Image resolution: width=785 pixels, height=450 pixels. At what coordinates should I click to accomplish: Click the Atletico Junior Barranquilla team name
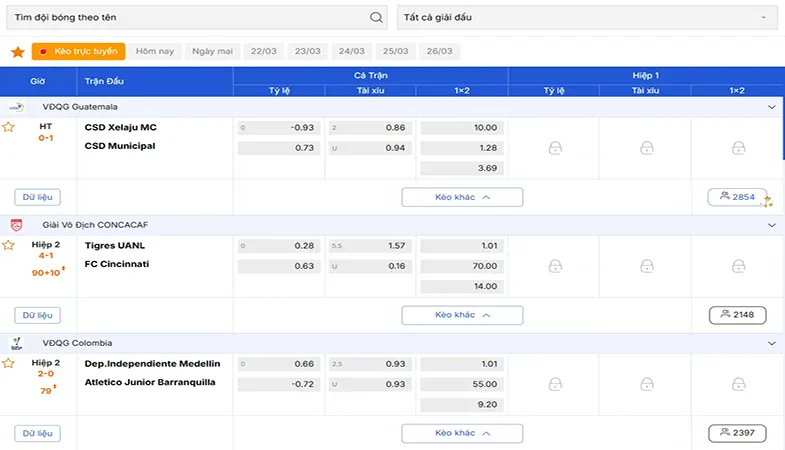(x=150, y=382)
